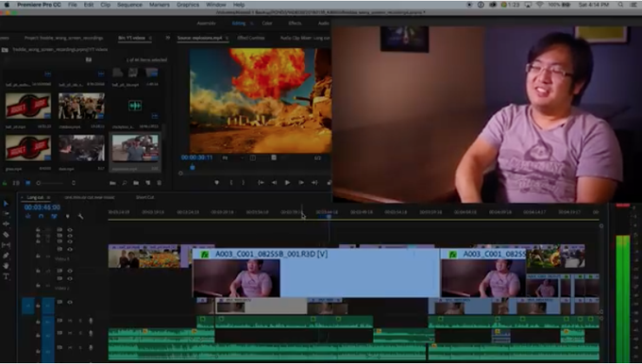The height and width of the screenshot is (364, 642).
Task: Switch project bin to list view
Action: pyautogui.click(x=16, y=183)
